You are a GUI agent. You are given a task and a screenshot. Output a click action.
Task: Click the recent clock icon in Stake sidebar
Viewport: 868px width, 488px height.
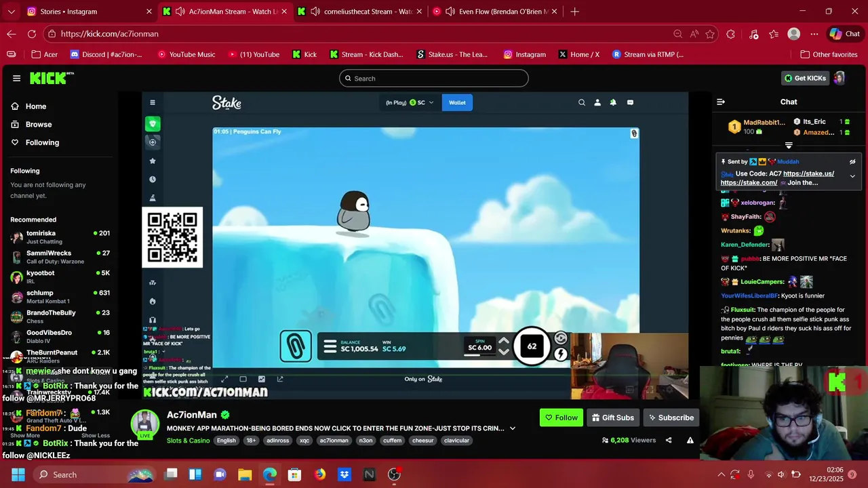153,179
